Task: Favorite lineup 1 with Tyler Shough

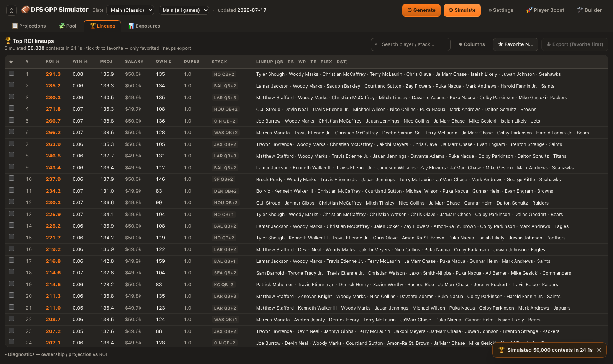Action: pyautogui.click(x=11, y=73)
